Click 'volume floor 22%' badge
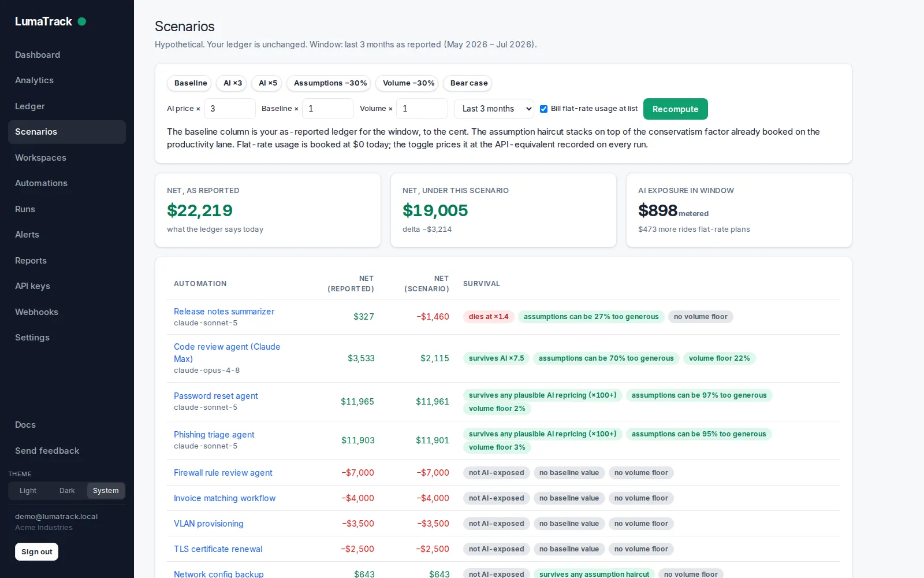The width and height of the screenshot is (924, 578). 720,358
